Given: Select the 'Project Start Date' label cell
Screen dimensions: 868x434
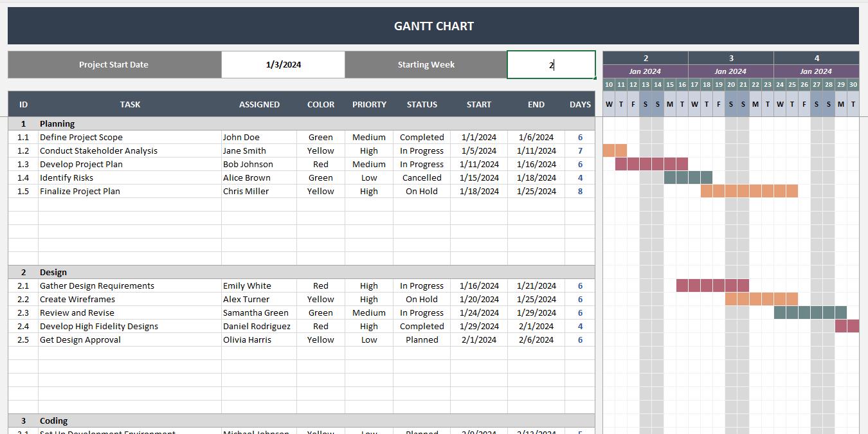Looking at the screenshot, I should tap(114, 65).
